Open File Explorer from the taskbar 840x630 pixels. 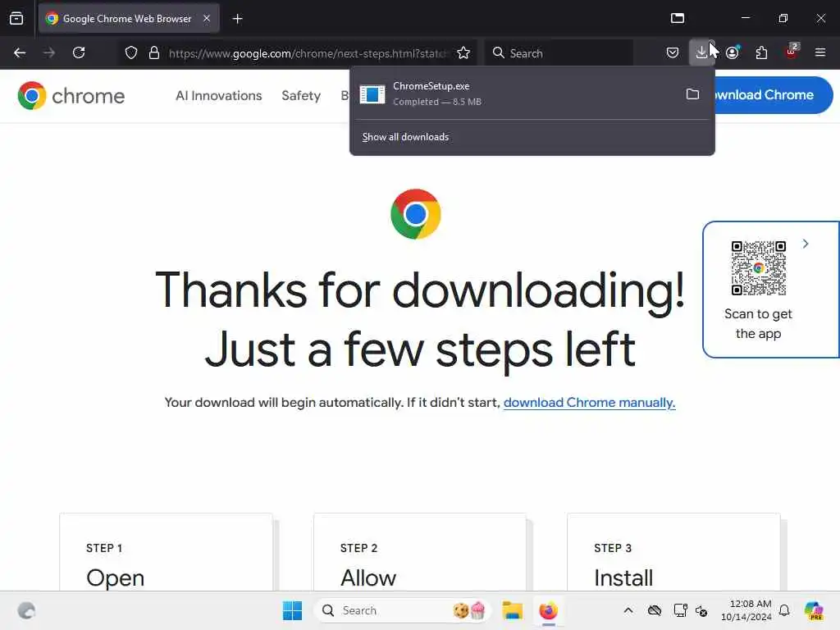coord(512,610)
